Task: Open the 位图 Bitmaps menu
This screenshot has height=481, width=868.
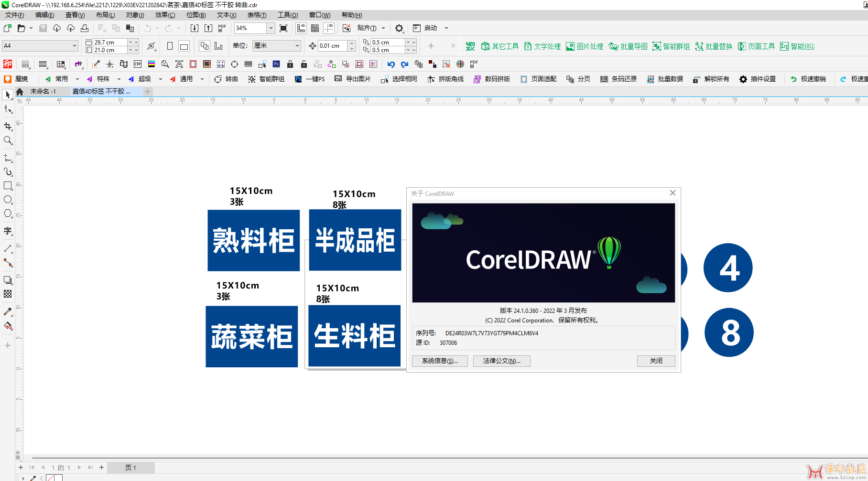Action: point(196,15)
